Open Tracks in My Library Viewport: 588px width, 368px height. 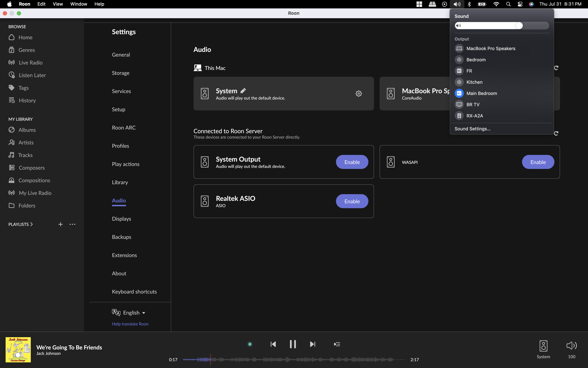tap(20, 155)
